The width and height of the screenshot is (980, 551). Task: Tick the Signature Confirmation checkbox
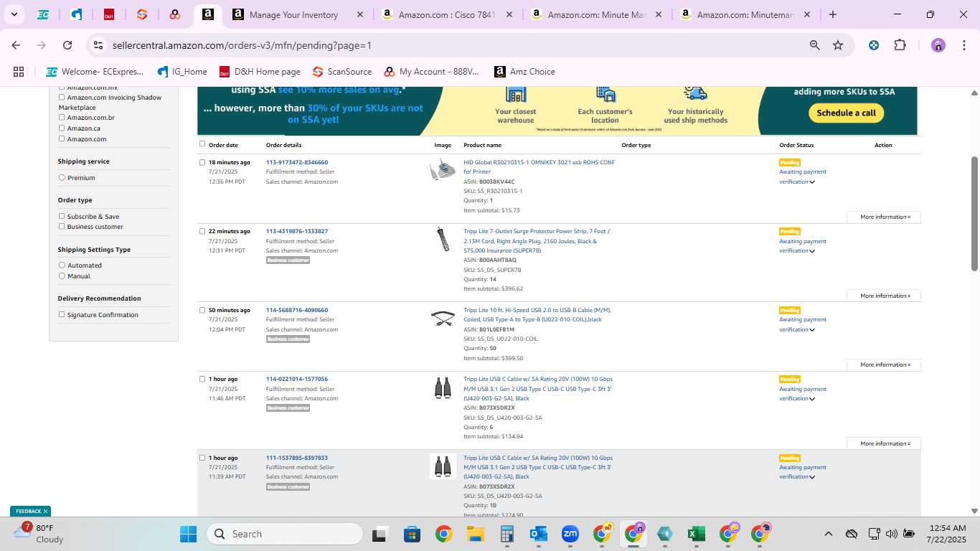[x=62, y=314]
